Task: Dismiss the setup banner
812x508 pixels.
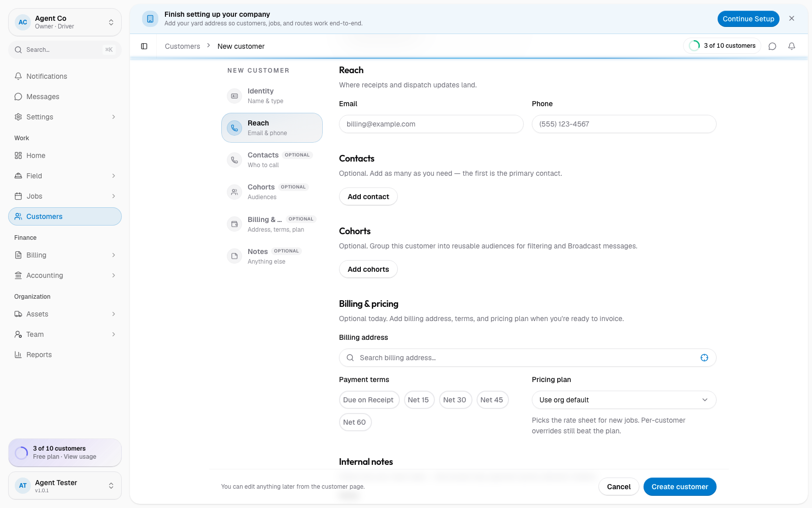Action: [792, 18]
